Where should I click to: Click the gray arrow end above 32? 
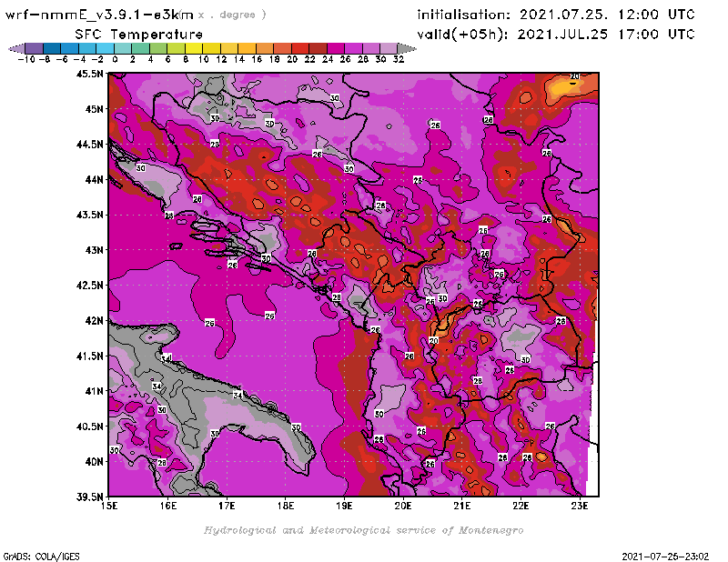(x=407, y=48)
